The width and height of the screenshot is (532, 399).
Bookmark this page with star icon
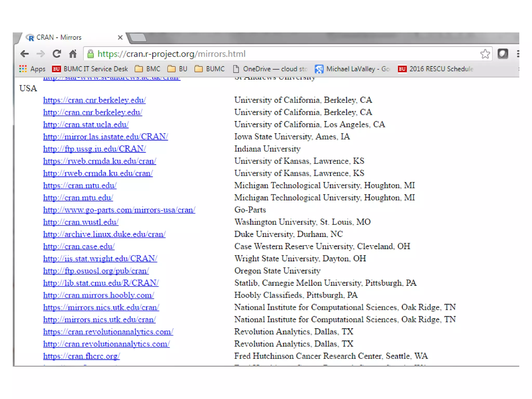[x=485, y=54]
